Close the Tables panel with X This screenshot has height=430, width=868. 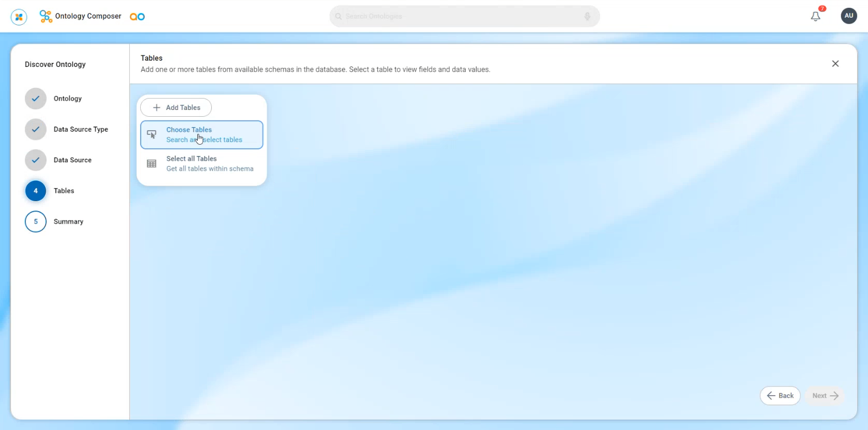(x=835, y=64)
